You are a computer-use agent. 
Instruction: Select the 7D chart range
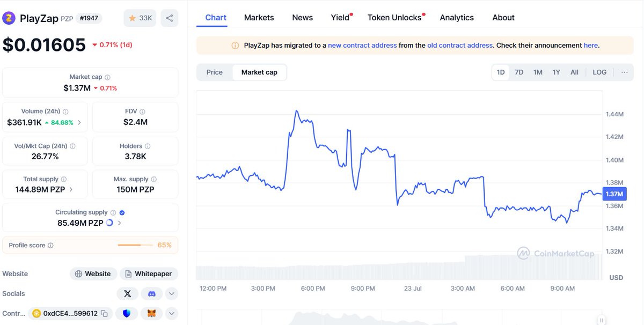(519, 72)
